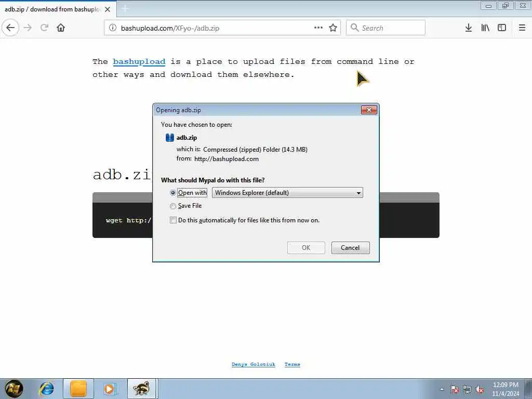Open the Terms footer link

click(x=292, y=364)
